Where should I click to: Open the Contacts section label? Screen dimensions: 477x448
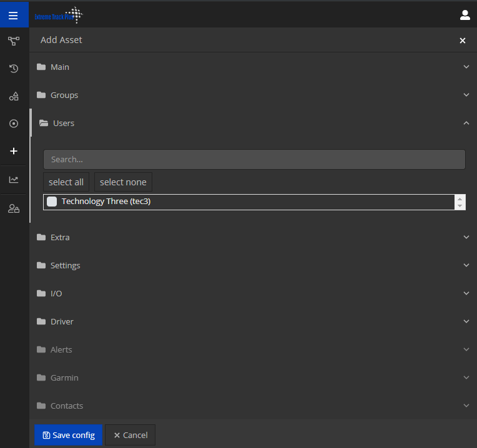(67, 406)
